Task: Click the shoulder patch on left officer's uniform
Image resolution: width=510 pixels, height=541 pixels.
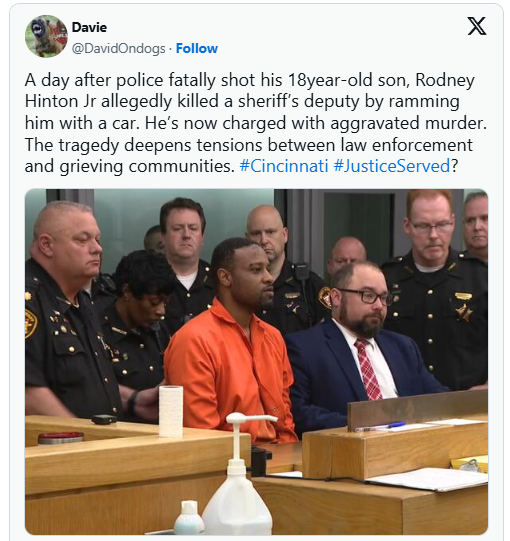Action: pos(30,323)
